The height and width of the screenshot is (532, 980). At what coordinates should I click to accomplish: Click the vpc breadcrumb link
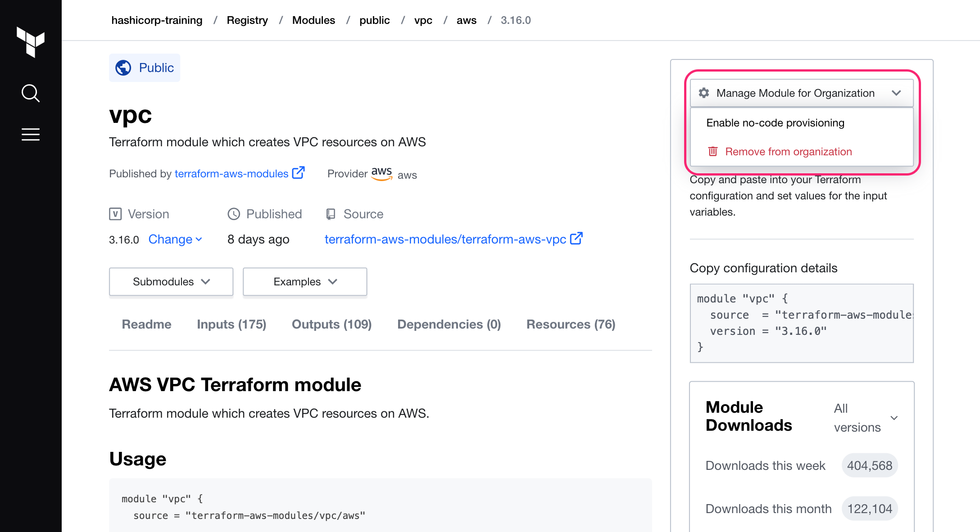coord(423,20)
